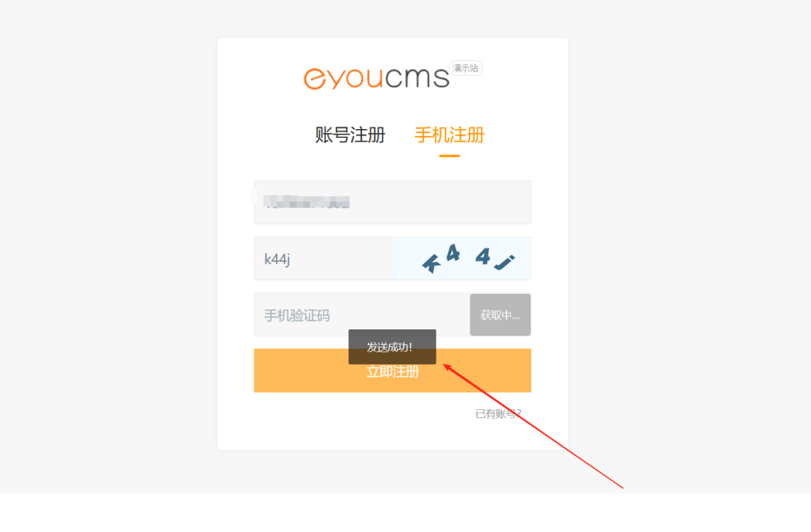The height and width of the screenshot is (532, 811).
Task: Dismiss the 发送成功! toast message
Action: click(392, 347)
